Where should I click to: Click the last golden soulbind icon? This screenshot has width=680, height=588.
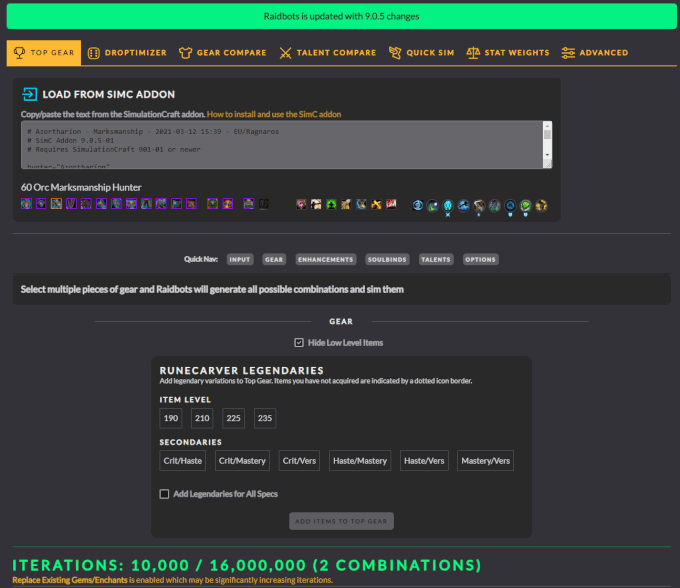coord(541,206)
